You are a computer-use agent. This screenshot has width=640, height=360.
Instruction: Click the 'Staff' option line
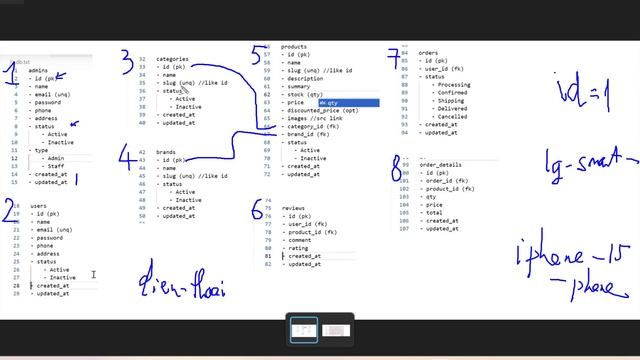coord(56,166)
